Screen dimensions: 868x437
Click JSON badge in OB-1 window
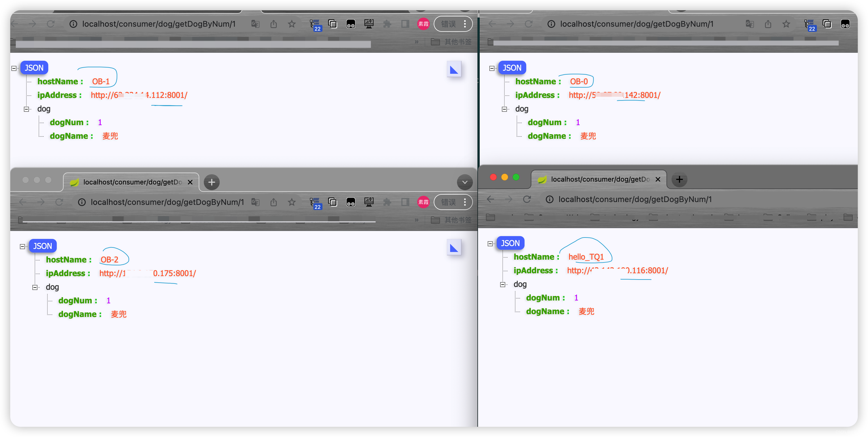(x=34, y=68)
